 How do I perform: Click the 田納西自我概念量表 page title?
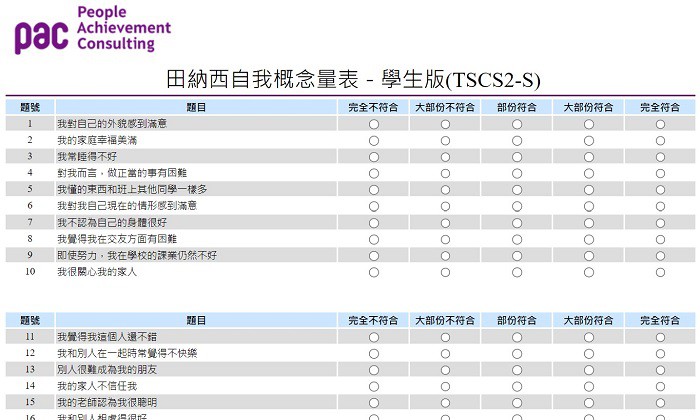tap(353, 80)
